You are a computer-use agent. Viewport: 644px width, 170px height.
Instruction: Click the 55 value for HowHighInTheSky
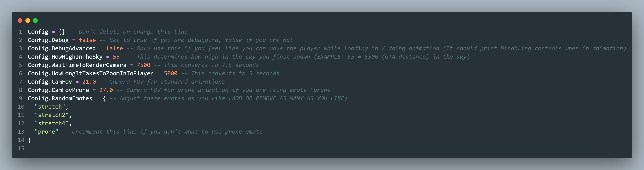click(116, 57)
